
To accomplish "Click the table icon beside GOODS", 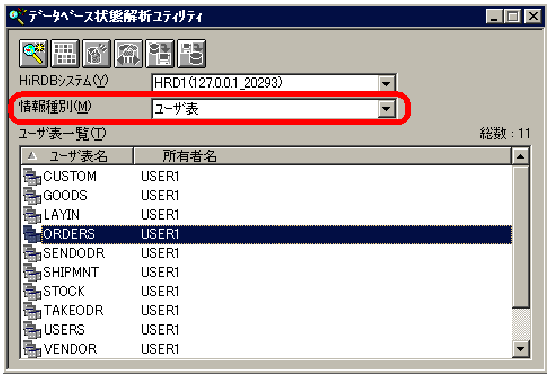I will click(x=32, y=196).
